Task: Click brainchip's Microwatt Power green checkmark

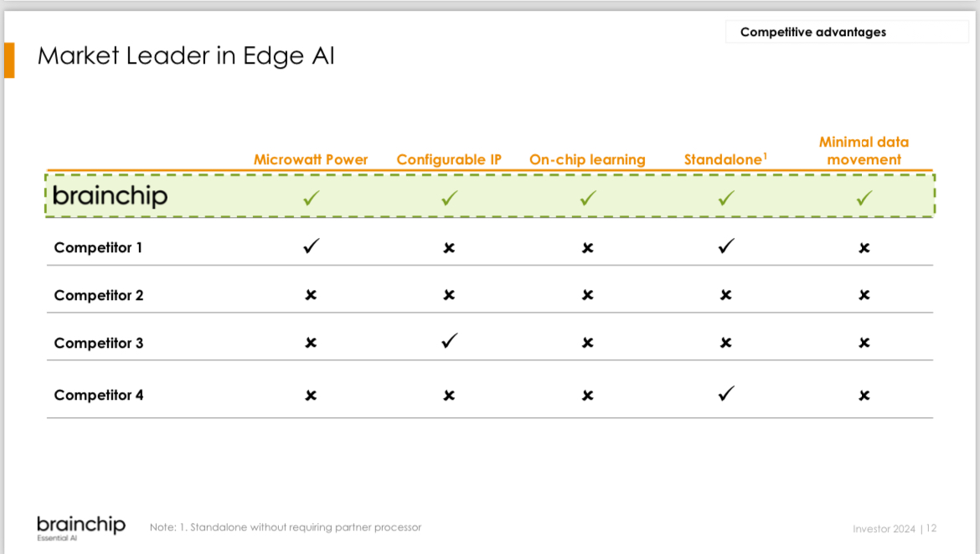Action: pyautogui.click(x=311, y=198)
